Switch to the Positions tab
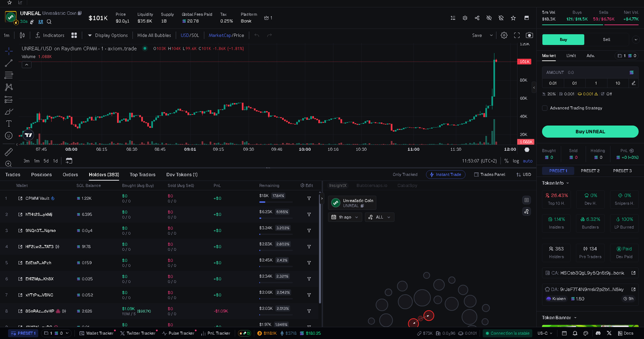This screenshot has height=339, width=644. [41, 175]
